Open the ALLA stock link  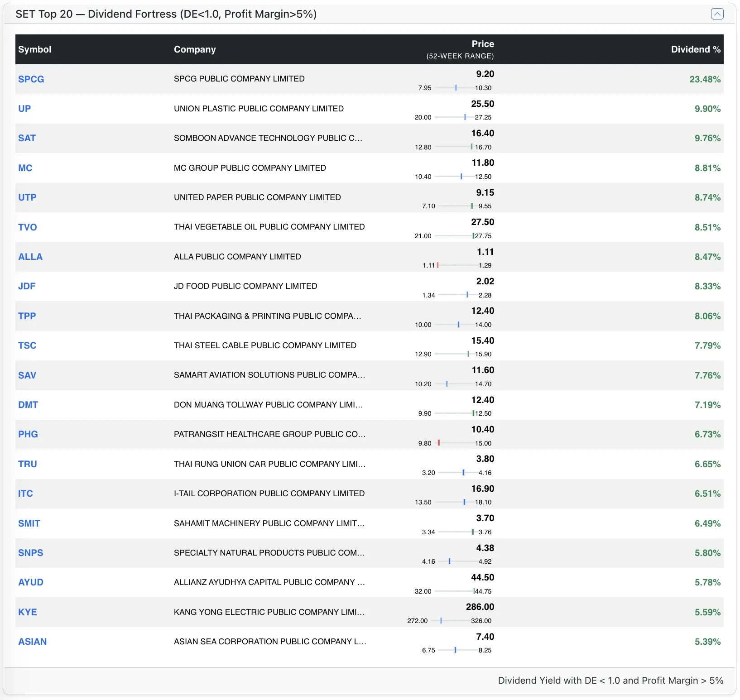(x=30, y=257)
